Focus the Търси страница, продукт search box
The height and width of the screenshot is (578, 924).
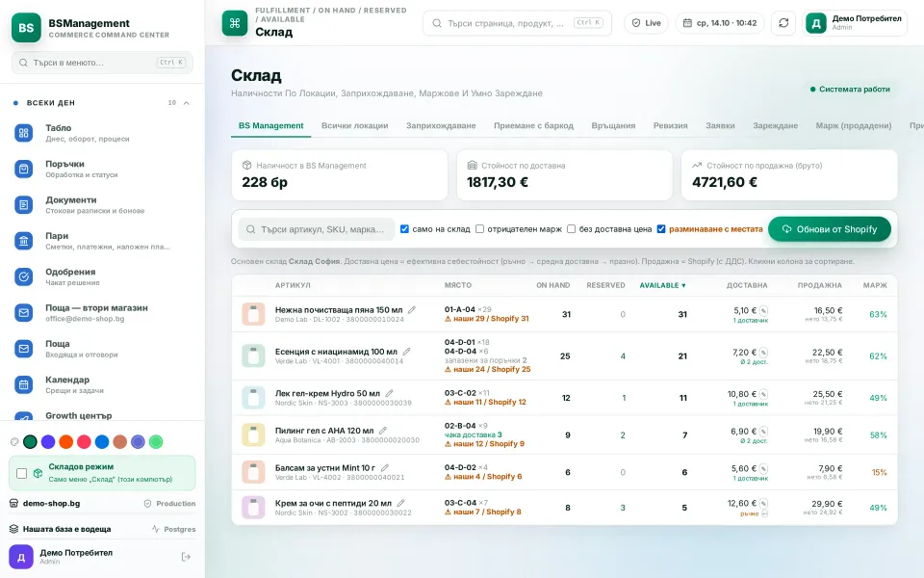518,23
